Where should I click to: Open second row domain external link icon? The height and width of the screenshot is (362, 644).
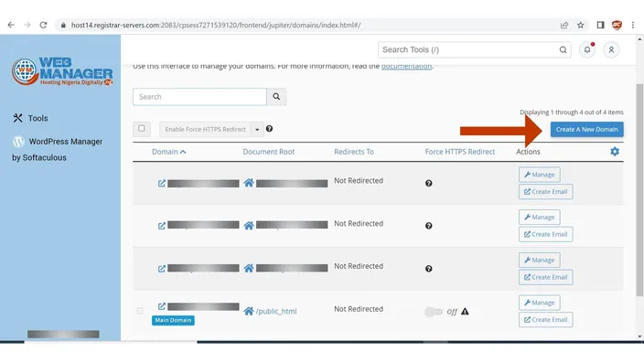162,226
